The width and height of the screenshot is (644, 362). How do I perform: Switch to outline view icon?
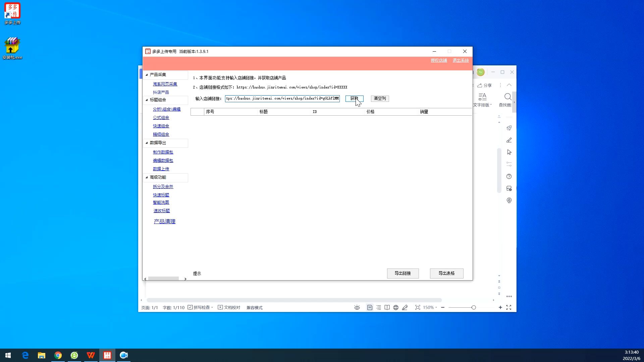coord(378,307)
